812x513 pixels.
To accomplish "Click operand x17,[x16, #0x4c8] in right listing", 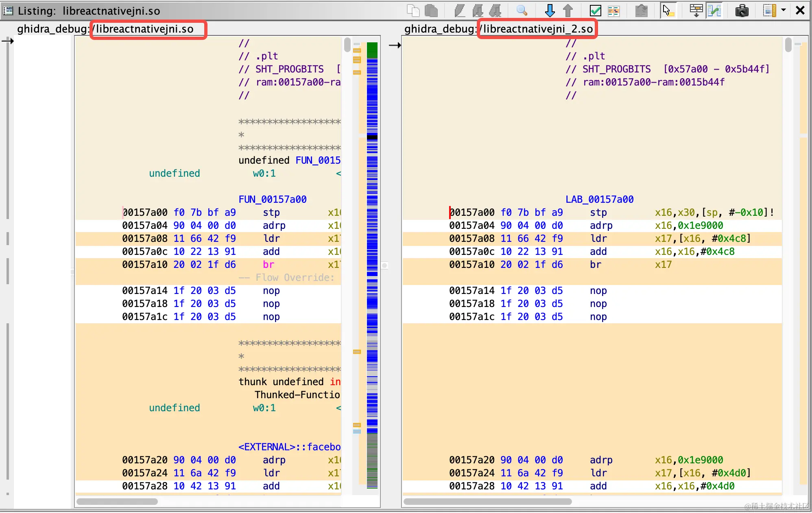I will [703, 239].
